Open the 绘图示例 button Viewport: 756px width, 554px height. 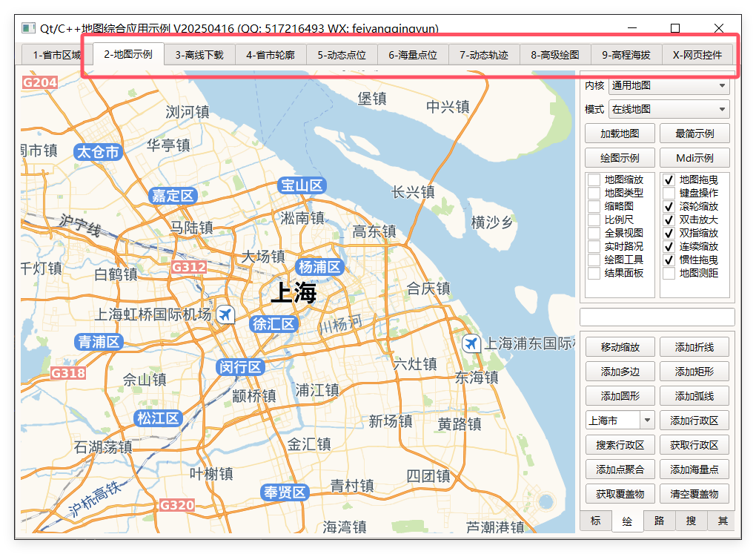[x=620, y=158]
